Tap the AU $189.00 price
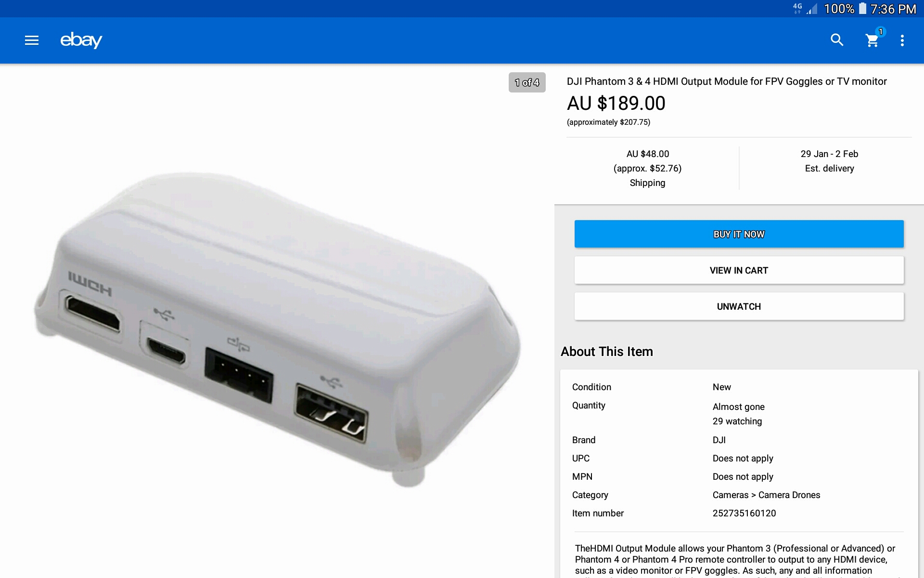Screen dimensions: 924x578 point(616,103)
